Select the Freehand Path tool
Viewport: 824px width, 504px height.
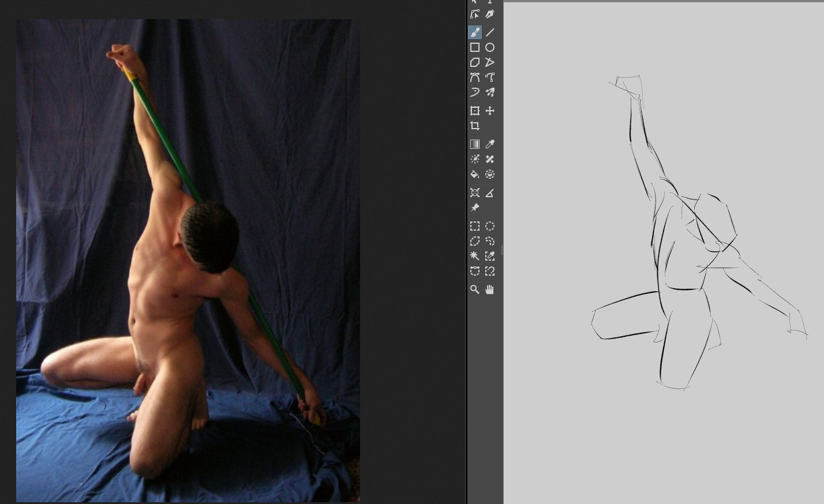(490, 77)
